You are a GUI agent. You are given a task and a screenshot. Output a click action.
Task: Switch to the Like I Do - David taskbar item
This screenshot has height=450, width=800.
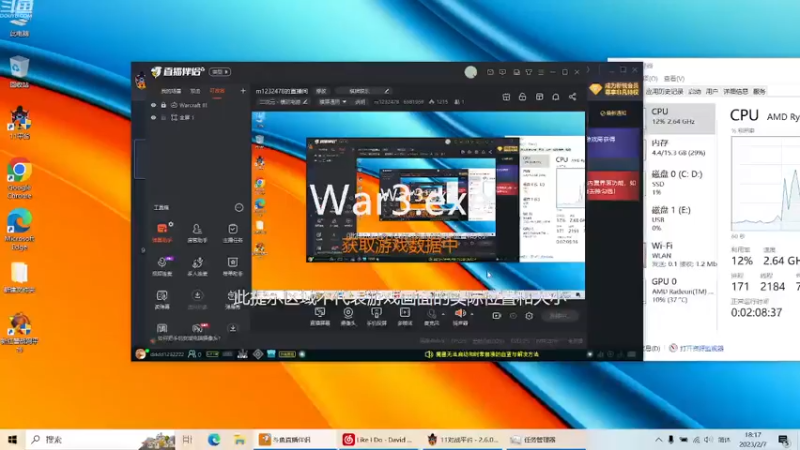point(379,439)
